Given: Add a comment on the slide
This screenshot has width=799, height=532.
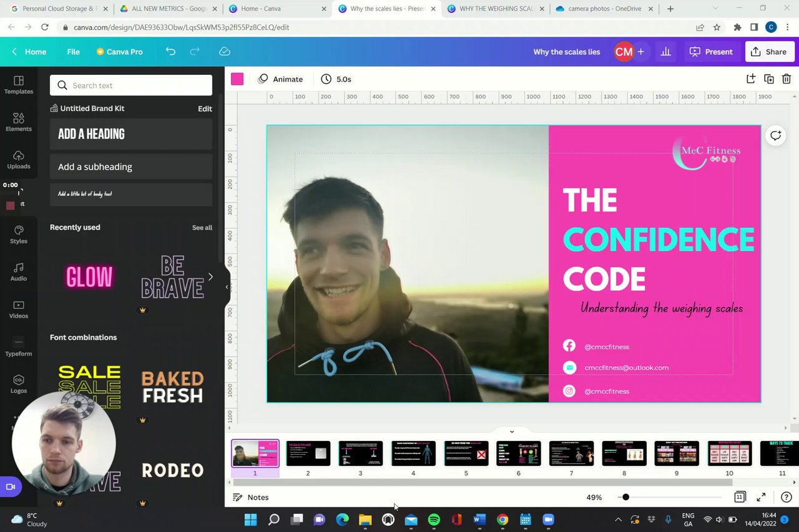Looking at the screenshot, I should pos(775,135).
